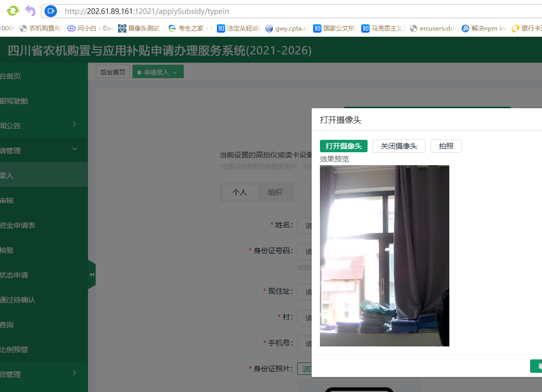Collapse the 请管理 sidebar menu chevron
Viewport: 542px width, 392px height.
pos(75,149)
